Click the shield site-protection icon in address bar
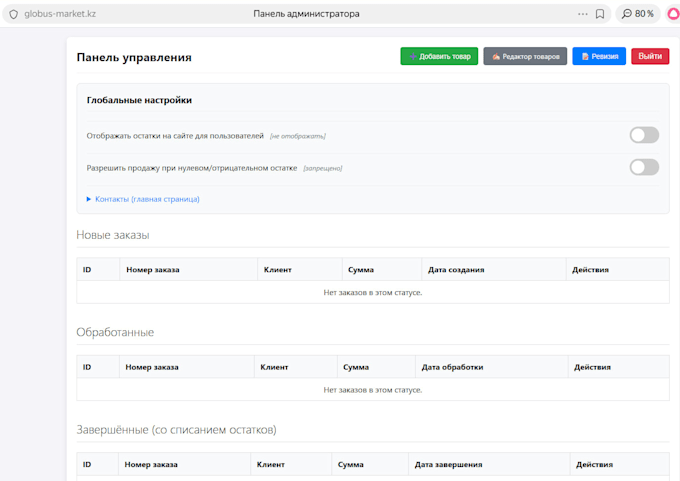Image resolution: width=680 pixels, height=481 pixels. 14,14
